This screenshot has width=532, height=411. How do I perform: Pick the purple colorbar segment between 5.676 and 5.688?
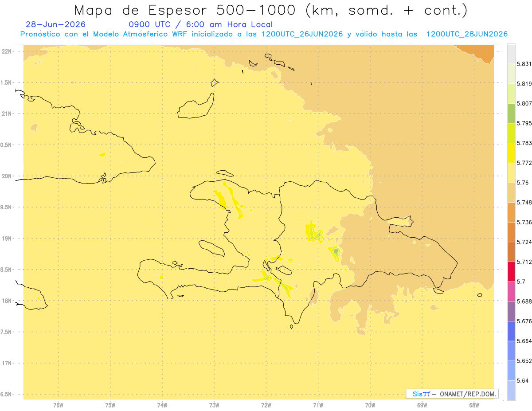511,311
